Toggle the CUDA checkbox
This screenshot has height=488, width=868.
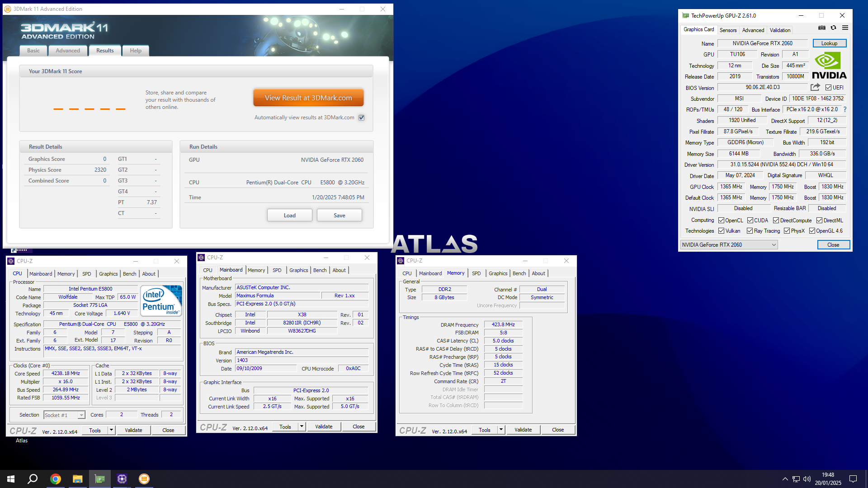[x=750, y=221]
